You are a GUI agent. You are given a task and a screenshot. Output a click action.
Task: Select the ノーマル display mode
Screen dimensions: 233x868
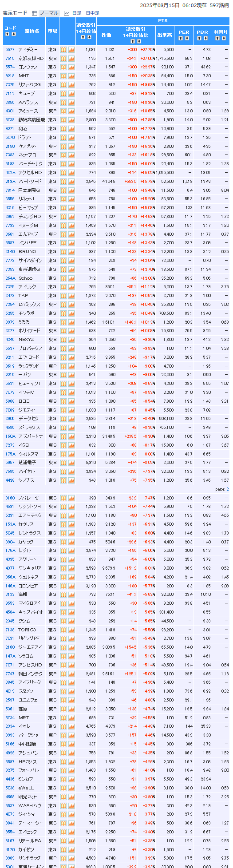(49, 13)
